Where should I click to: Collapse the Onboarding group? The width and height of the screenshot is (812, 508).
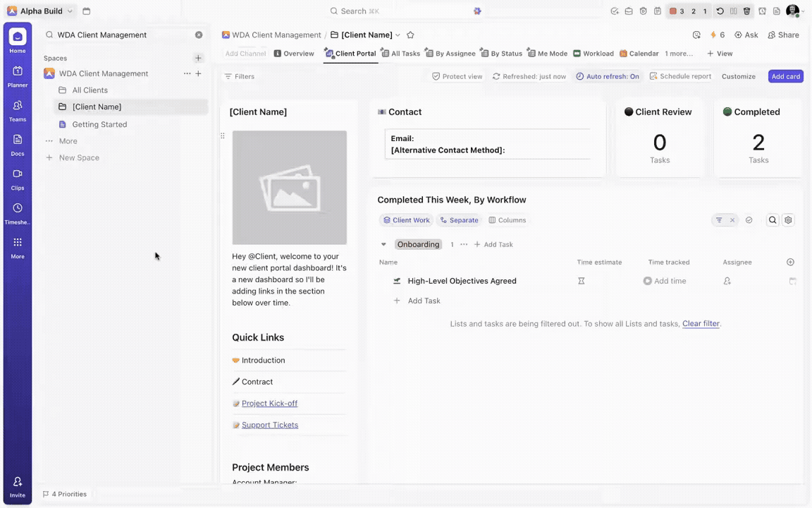[383, 244]
